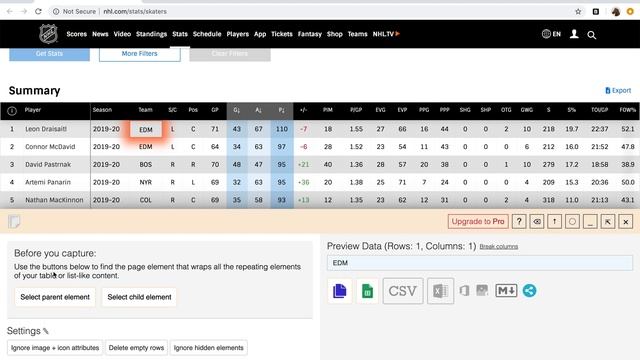Click the Get Stats button
The width and height of the screenshot is (640, 360).
49,54
